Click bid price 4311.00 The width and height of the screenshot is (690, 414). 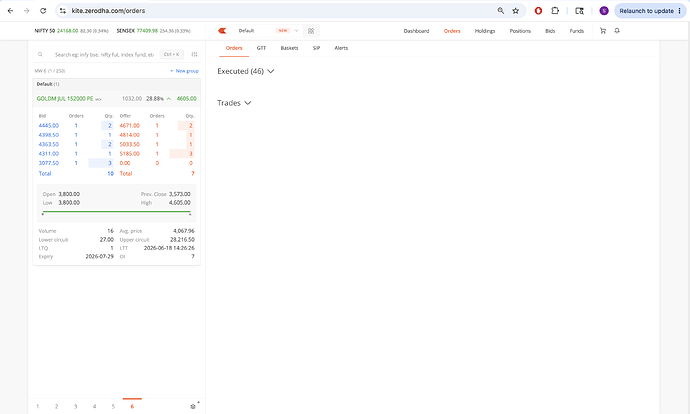48,154
